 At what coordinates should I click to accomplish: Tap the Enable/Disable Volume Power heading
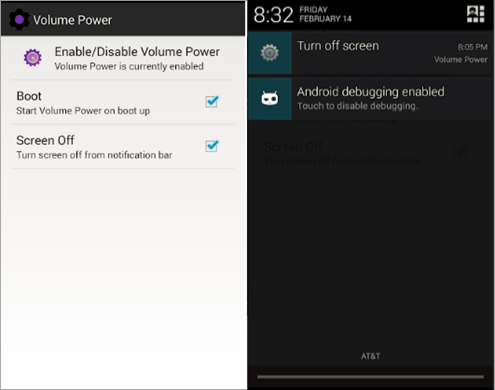(x=137, y=52)
